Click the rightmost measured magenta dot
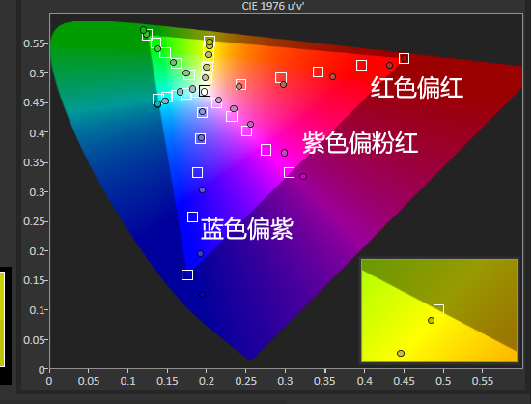The width and height of the screenshot is (532, 404). (x=303, y=177)
